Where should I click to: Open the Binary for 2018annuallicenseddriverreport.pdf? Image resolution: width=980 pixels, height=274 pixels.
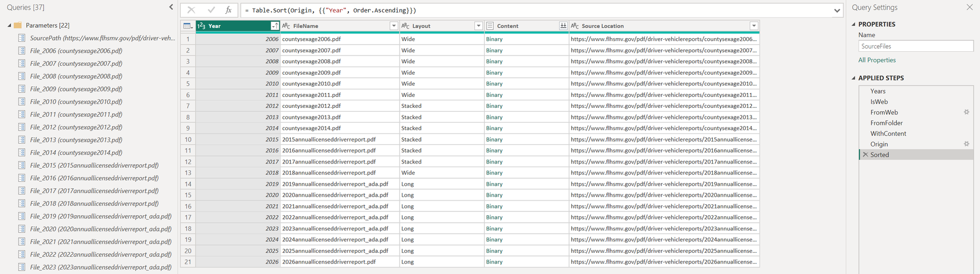[494, 173]
